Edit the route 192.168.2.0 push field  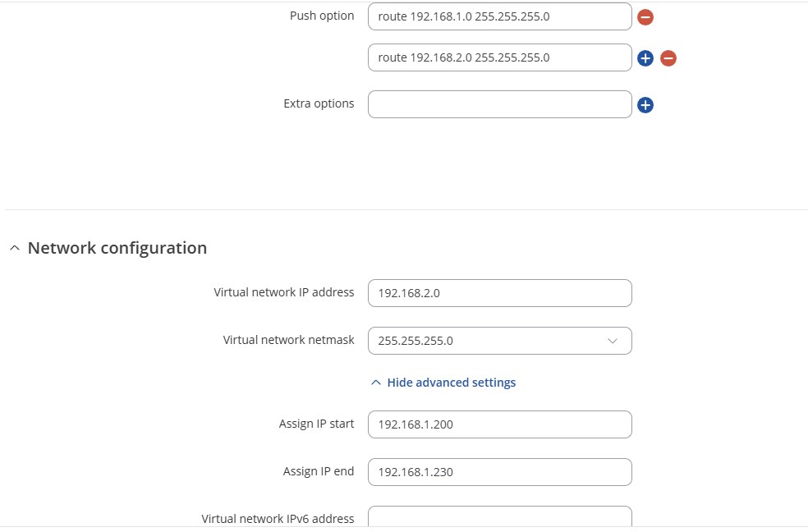[x=500, y=57]
